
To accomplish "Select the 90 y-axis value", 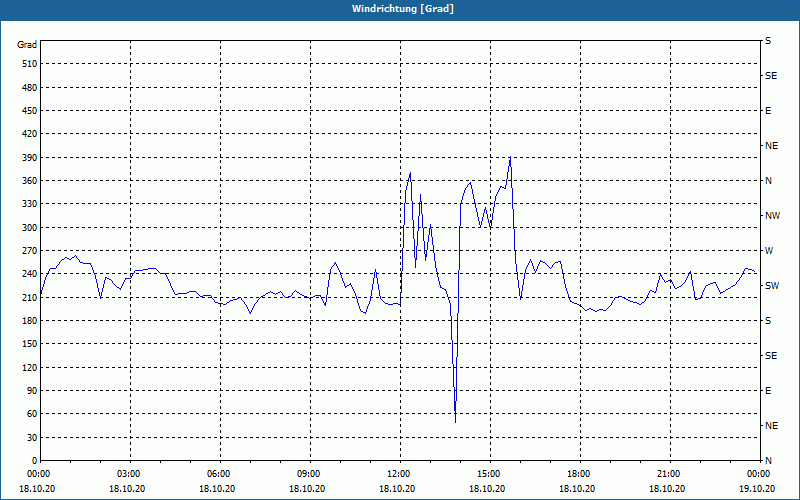I will tap(32, 391).
